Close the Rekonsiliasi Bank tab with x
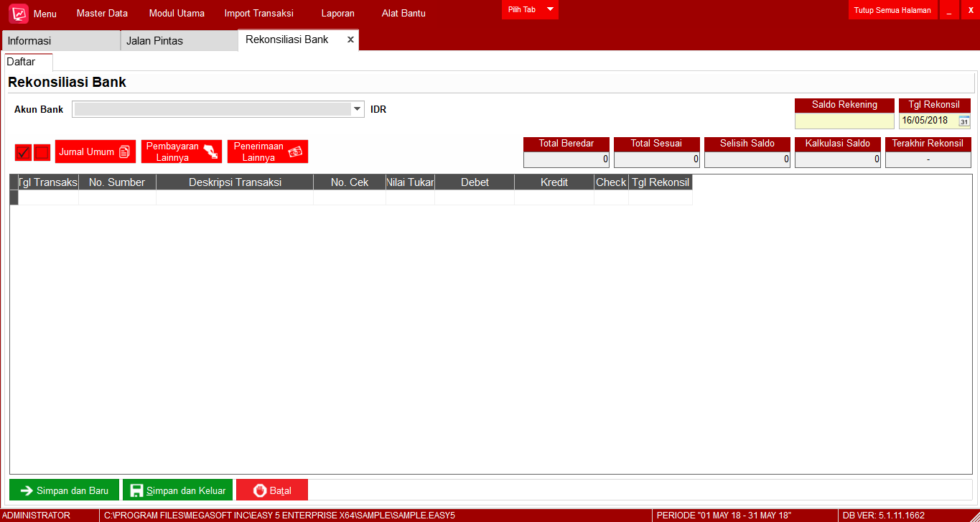Image resolution: width=980 pixels, height=522 pixels. 350,39
